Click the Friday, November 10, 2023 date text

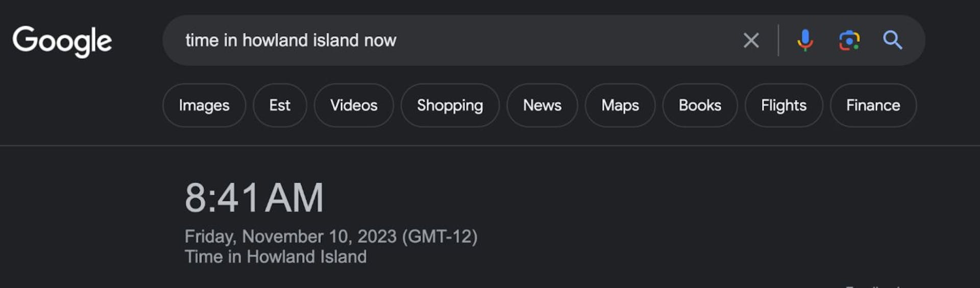click(x=290, y=236)
